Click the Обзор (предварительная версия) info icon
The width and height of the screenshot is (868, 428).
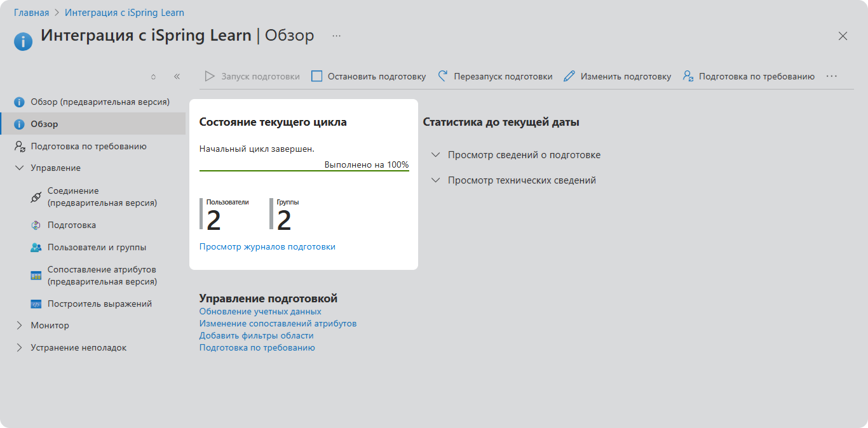click(x=19, y=102)
